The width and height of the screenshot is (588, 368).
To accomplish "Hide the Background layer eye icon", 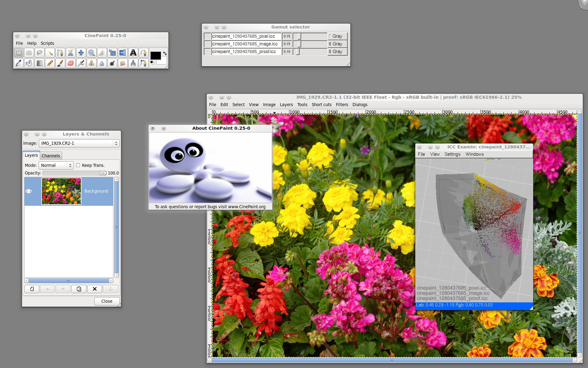I will tap(29, 191).
